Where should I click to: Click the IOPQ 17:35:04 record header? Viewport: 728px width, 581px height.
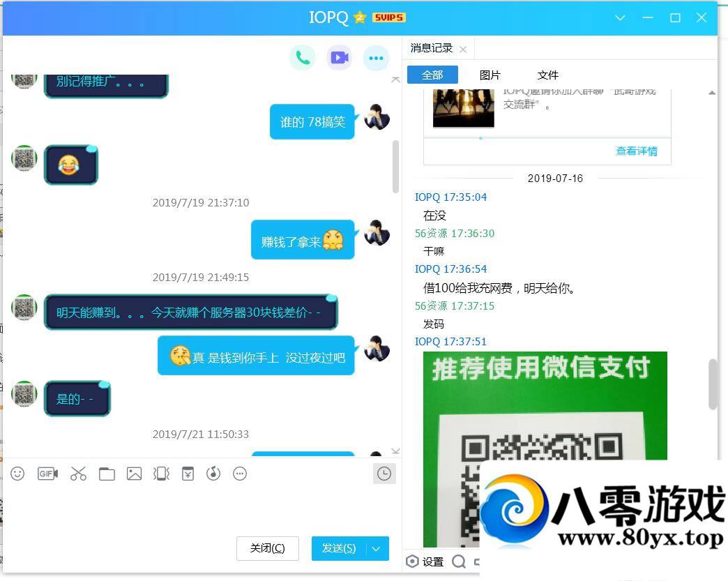click(450, 197)
